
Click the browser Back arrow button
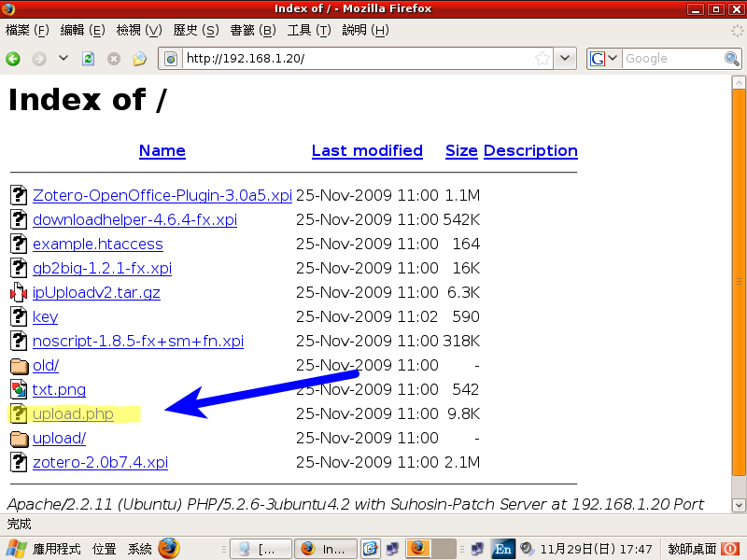point(13,59)
